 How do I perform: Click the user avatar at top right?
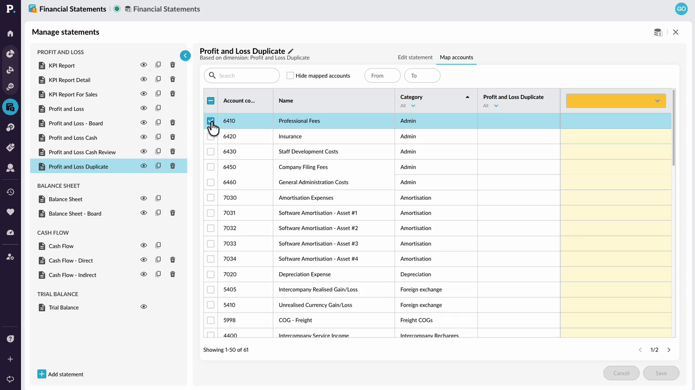tap(681, 9)
